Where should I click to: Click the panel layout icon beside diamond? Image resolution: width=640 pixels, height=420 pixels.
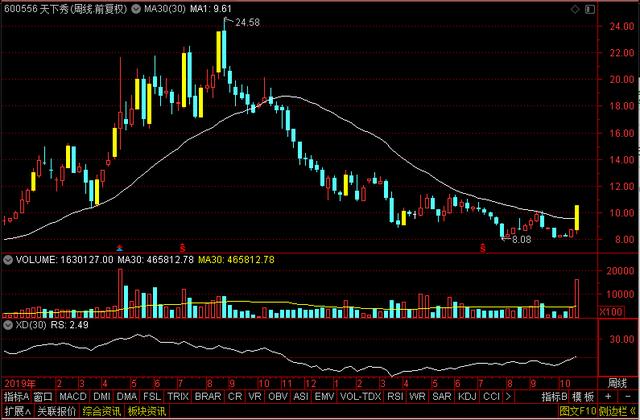[x=590, y=9]
